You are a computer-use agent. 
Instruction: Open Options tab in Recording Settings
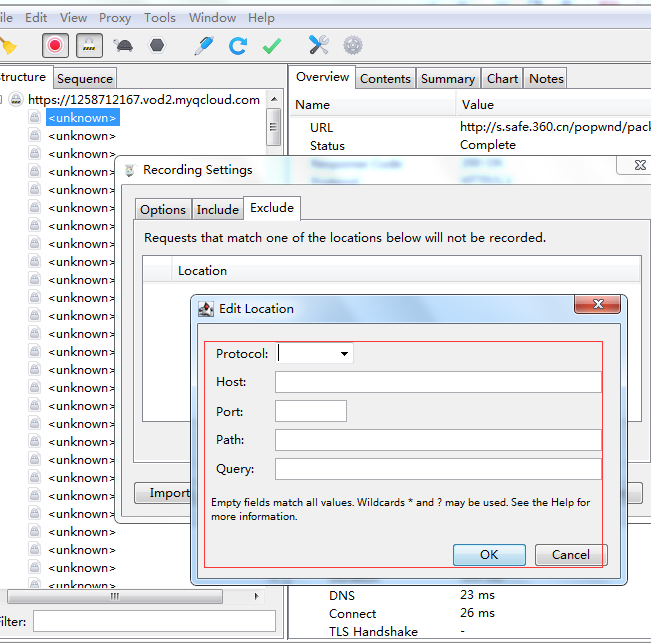pos(163,210)
